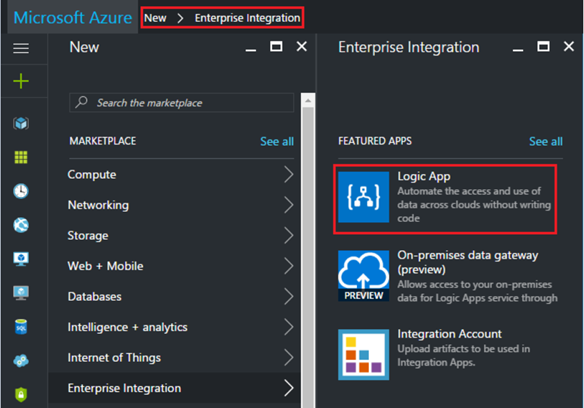Viewport: 584px width, 408px height.
Task: Open the yellow grid All resources icon
Action: point(21,157)
